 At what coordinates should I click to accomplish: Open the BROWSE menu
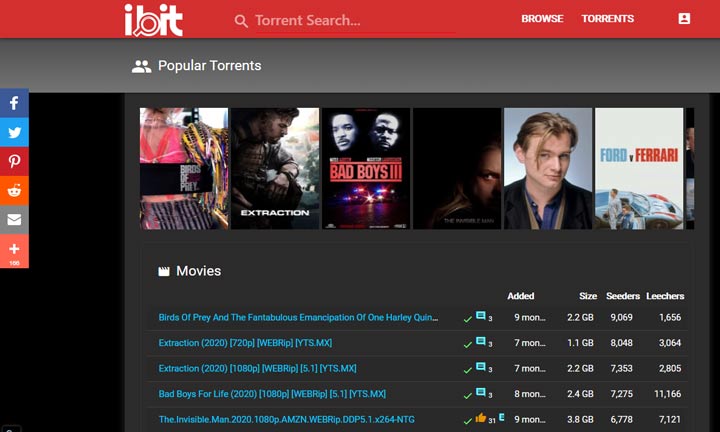pyautogui.click(x=542, y=19)
